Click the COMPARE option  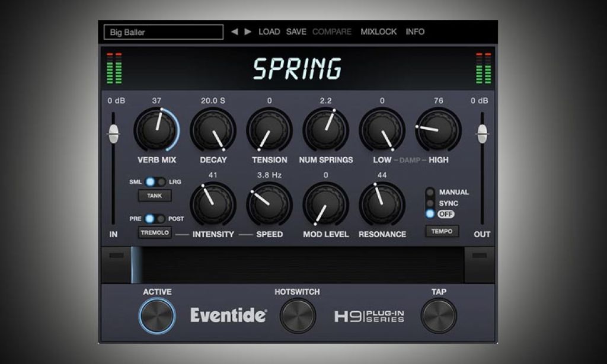[x=332, y=32]
